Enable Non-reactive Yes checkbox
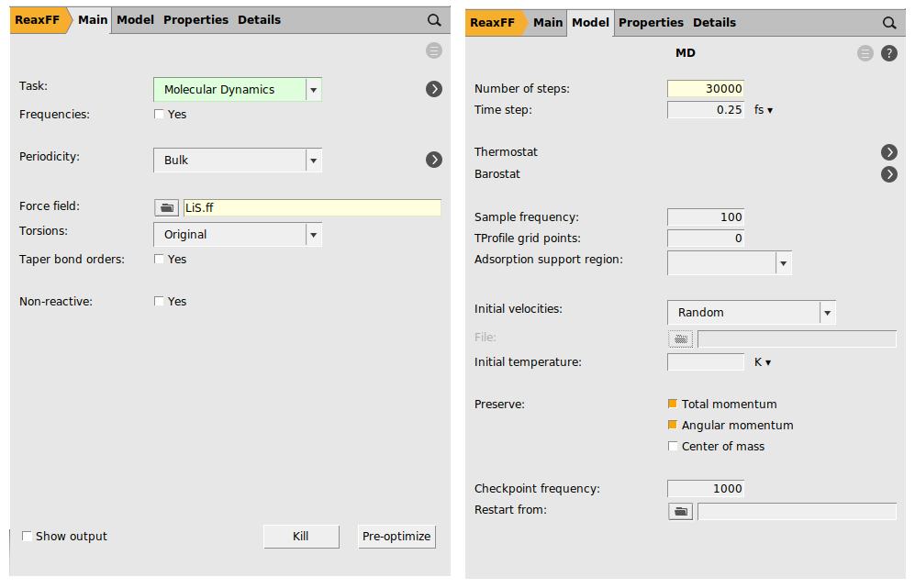Screen dimensions: 915x588 pos(159,301)
